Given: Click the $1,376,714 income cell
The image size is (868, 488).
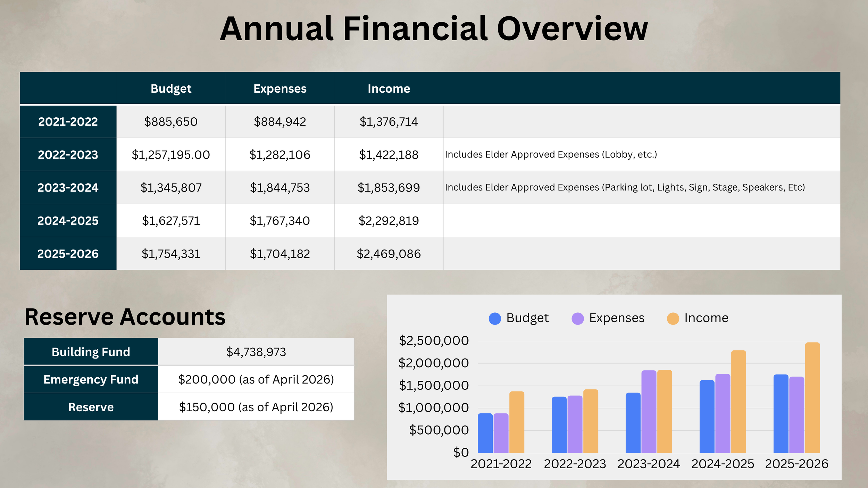Looking at the screenshot, I should tap(389, 122).
